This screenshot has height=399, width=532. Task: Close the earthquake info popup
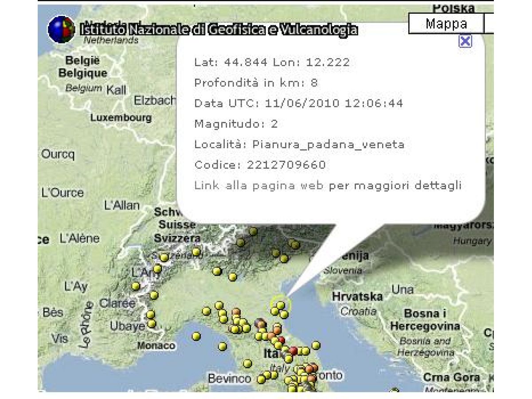(x=465, y=41)
